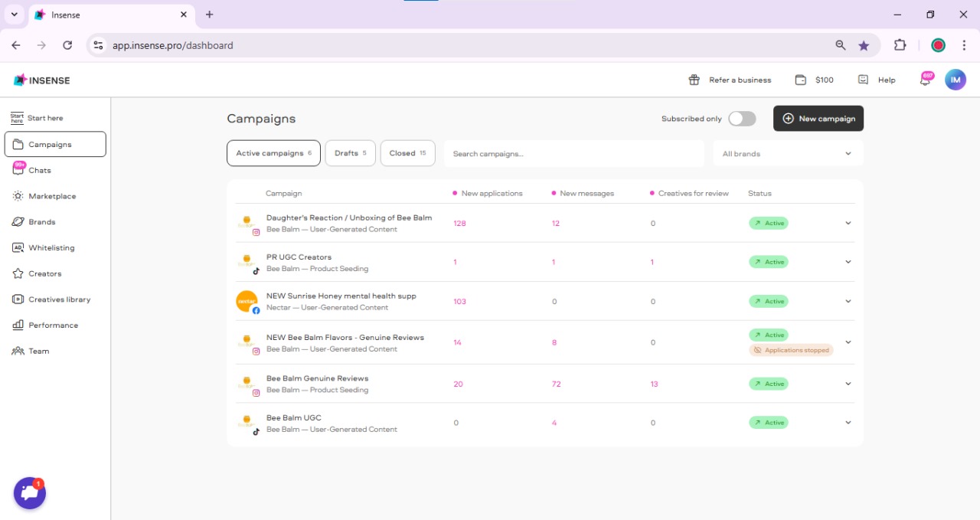Open the tab search dropdown arrow
Screen dimensions: 980x520
click(14, 15)
